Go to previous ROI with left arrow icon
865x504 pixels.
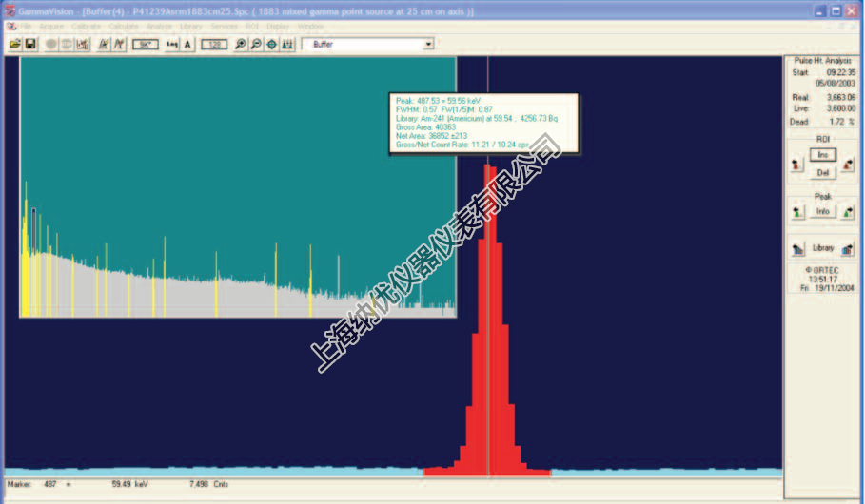[796, 165]
